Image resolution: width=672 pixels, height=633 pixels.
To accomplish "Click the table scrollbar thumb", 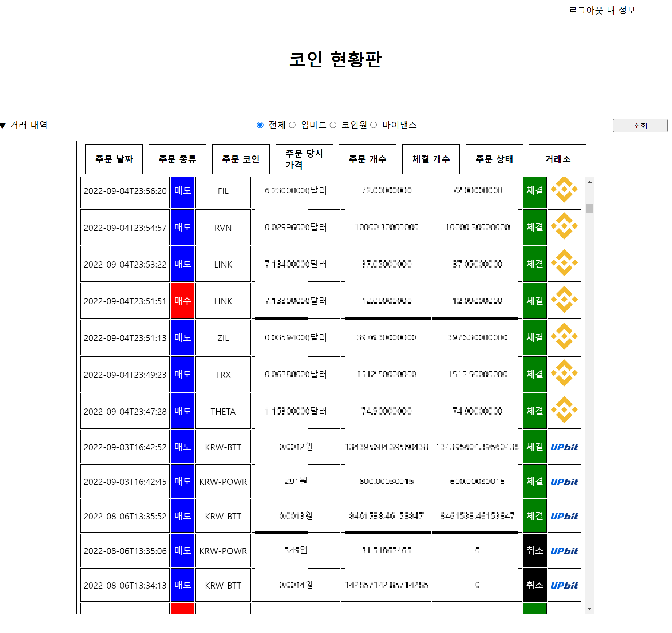I will 589,208.
